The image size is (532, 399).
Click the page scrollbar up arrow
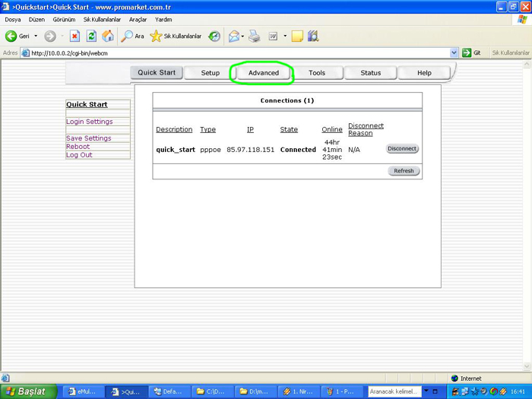527,64
